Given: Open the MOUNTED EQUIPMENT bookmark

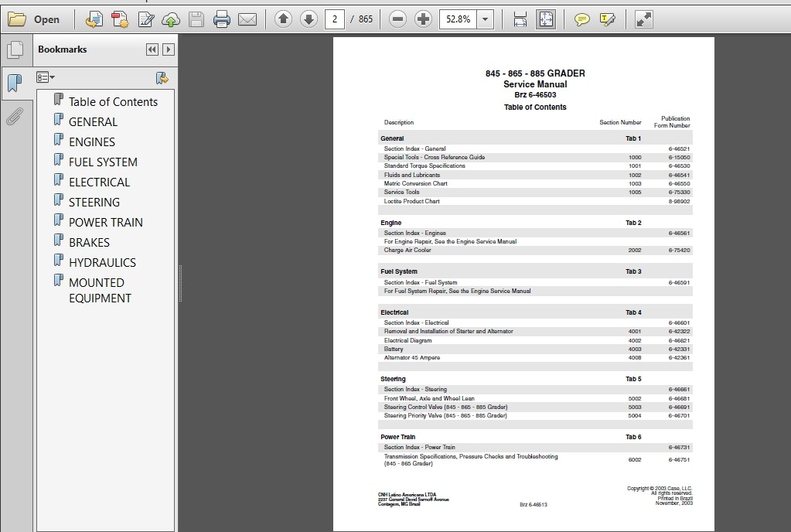Looking at the screenshot, I should (100, 291).
